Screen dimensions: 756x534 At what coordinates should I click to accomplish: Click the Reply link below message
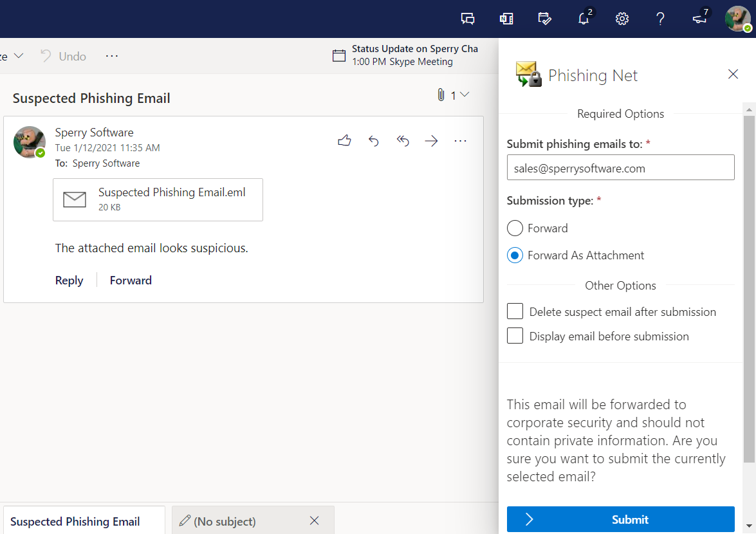(69, 281)
